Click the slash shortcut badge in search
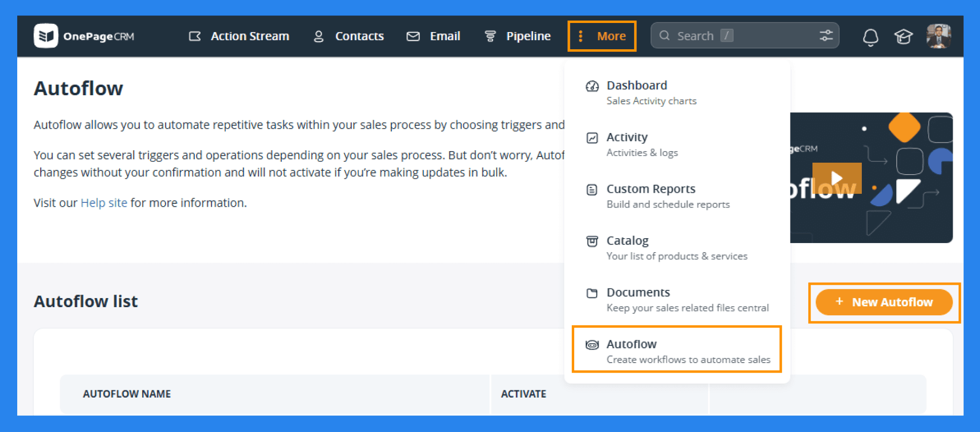This screenshot has width=980, height=432. click(x=727, y=35)
